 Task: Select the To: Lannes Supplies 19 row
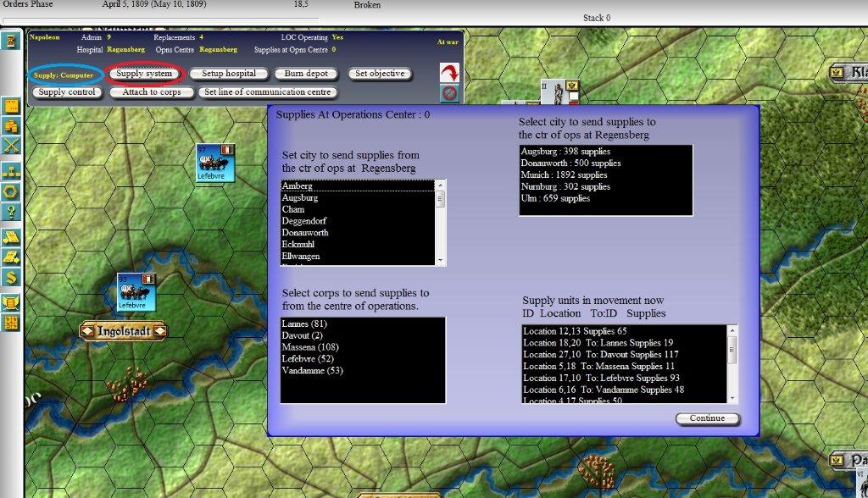625,342
